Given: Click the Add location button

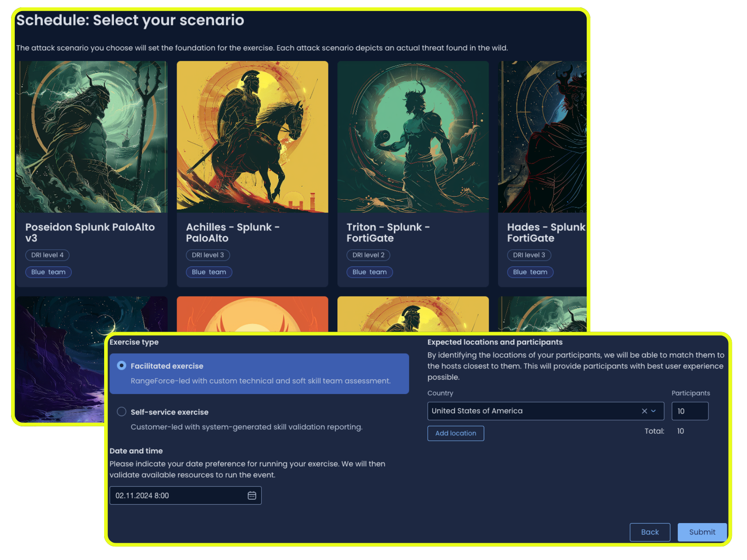Looking at the screenshot, I should [x=455, y=433].
